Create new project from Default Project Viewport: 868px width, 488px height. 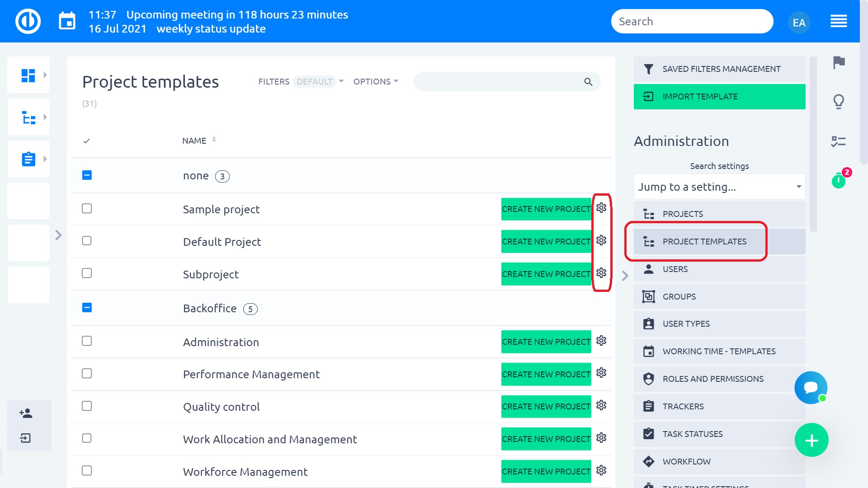tap(546, 242)
